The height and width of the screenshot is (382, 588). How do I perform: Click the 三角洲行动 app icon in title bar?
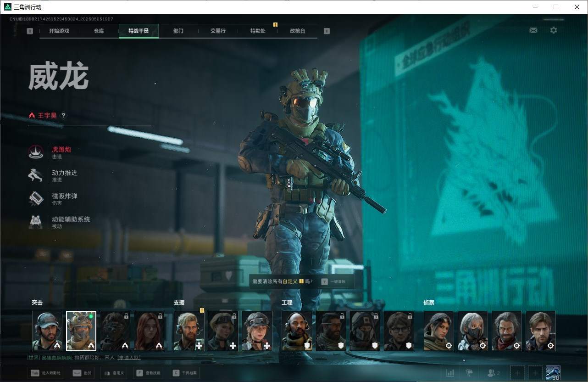[8, 7]
